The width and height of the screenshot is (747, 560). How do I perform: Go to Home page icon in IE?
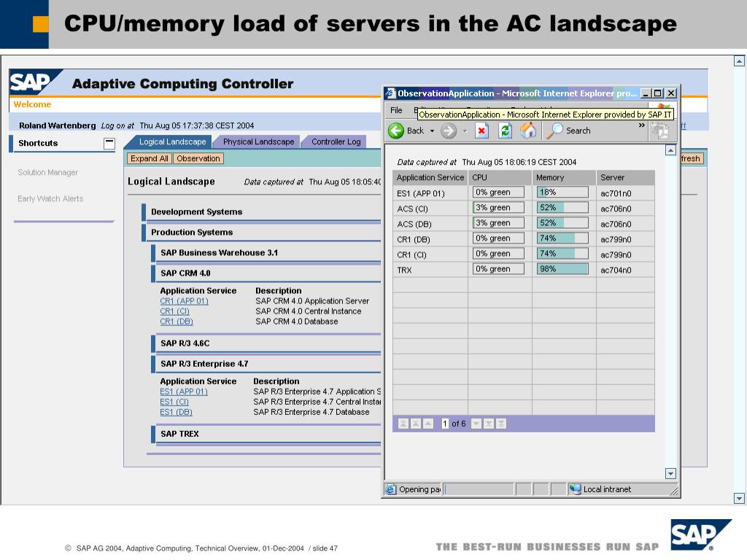point(528,131)
